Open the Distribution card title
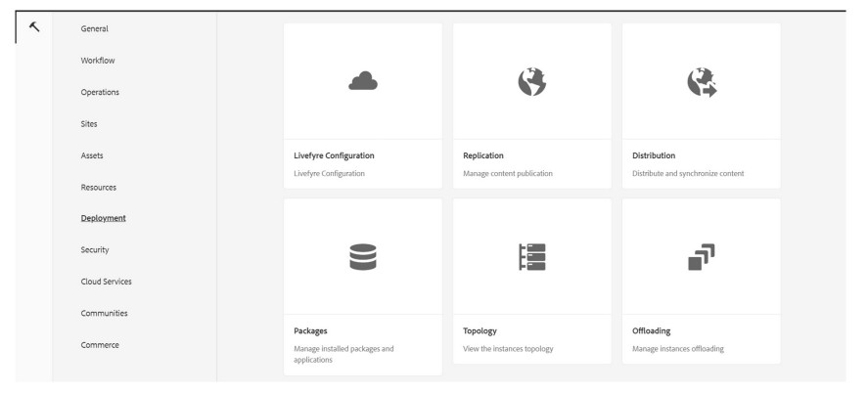Image resolution: width=868 pixels, height=393 pixels. (x=654, y=155)
